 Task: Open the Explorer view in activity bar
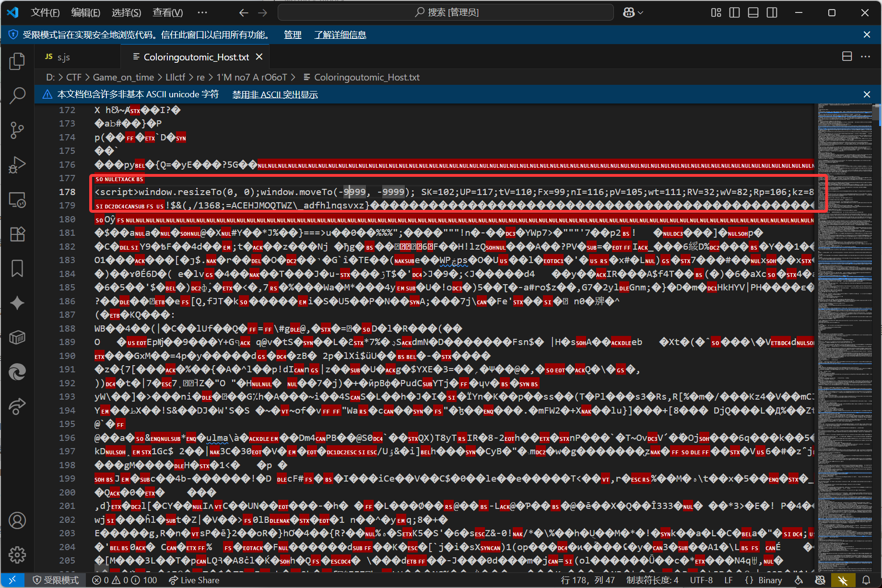point(17,61)
